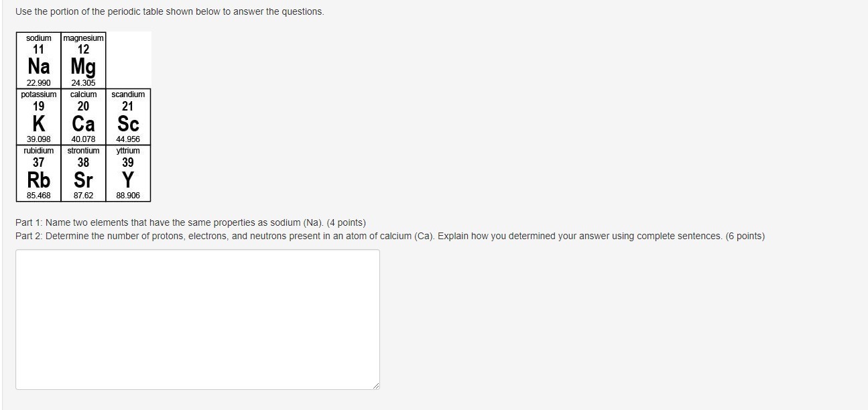Click the rubidium Rb element cell
This screenshot has height=410, width=868.
click(x=39, y=173)
